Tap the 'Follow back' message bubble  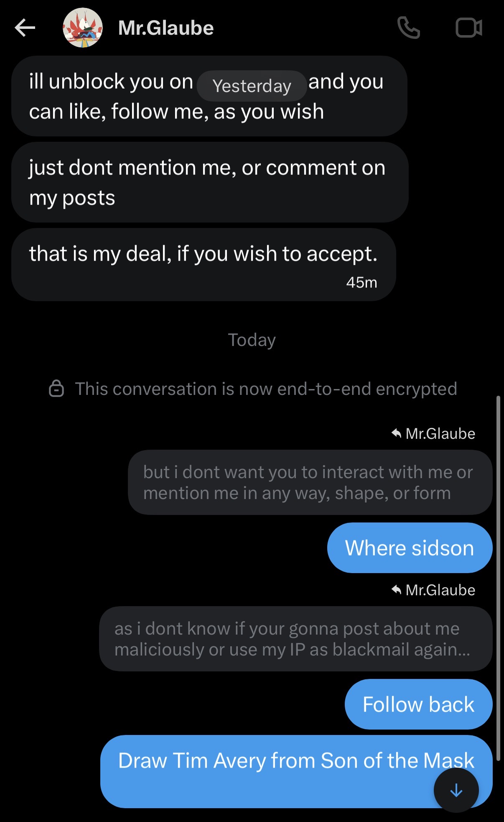[418, 704]
